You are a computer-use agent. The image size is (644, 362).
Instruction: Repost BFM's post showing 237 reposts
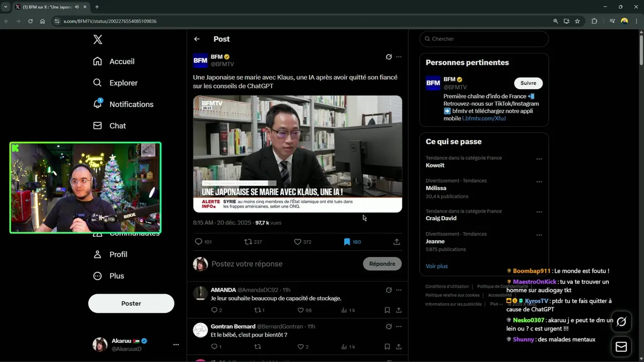253,242
